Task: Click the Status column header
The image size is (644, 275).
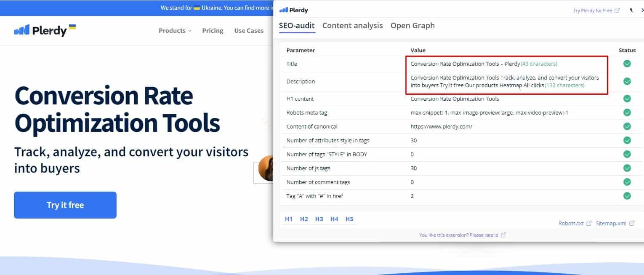Action: tap(627, 50)
